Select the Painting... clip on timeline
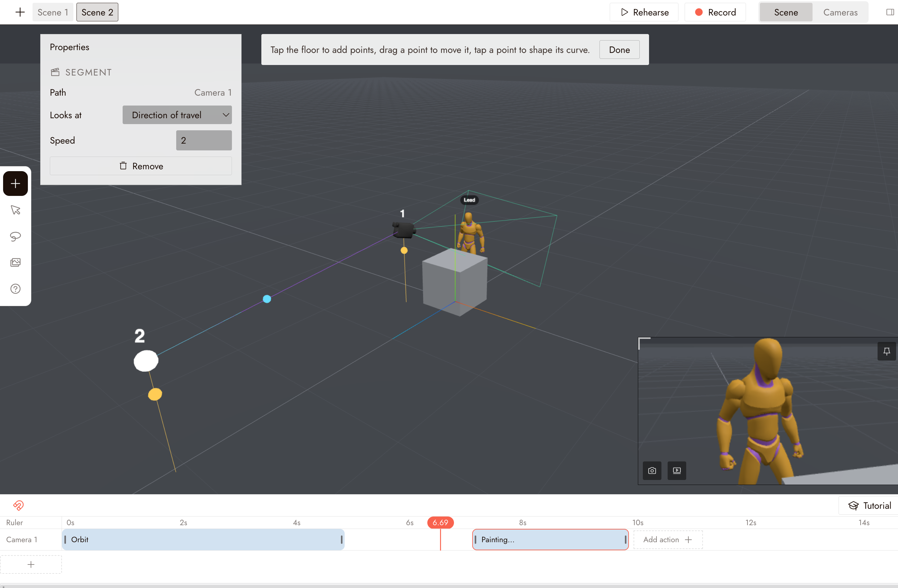The width and height of the screenshot is (898, 588). pyautogui.click(x=550, y=539)
